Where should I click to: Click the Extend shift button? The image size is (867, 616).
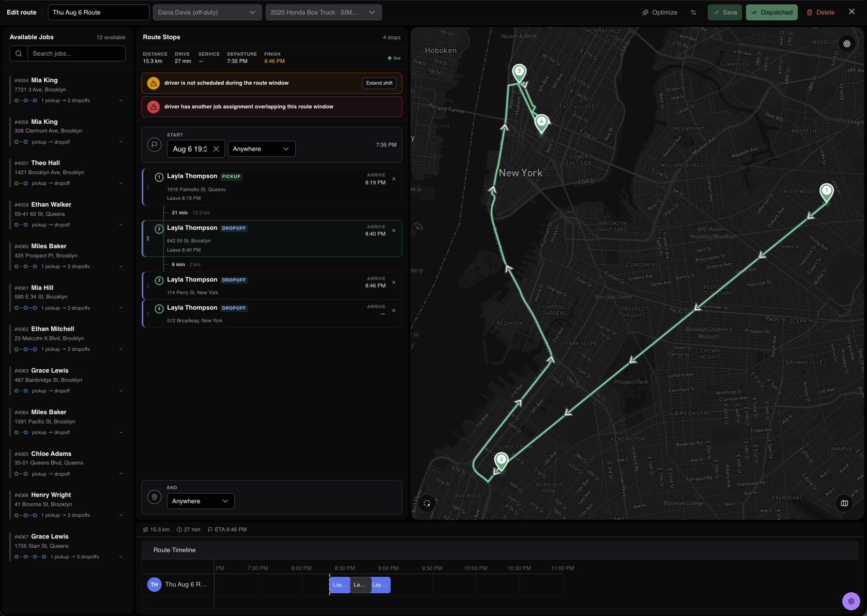click(x=379, y=83)
